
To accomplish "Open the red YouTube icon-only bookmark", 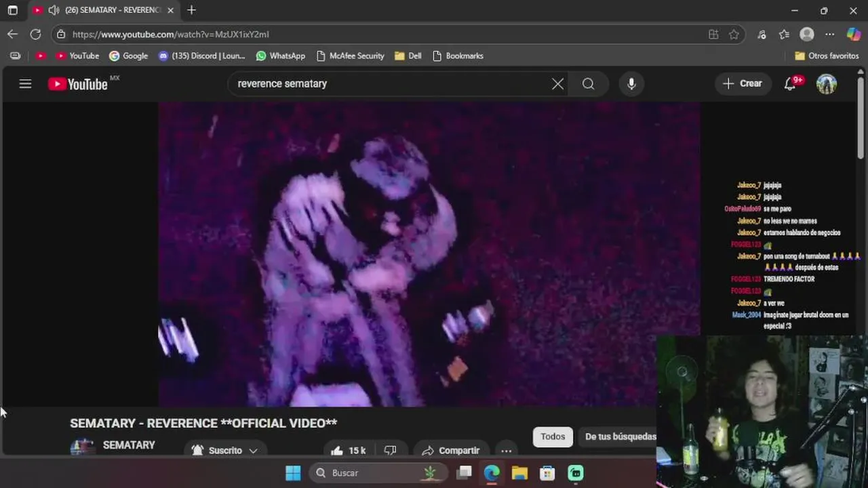I will (41, 56).
